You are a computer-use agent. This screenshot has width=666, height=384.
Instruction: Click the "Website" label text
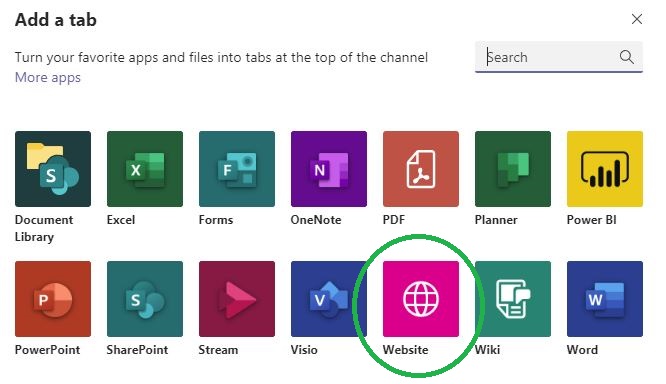[405, 350]
